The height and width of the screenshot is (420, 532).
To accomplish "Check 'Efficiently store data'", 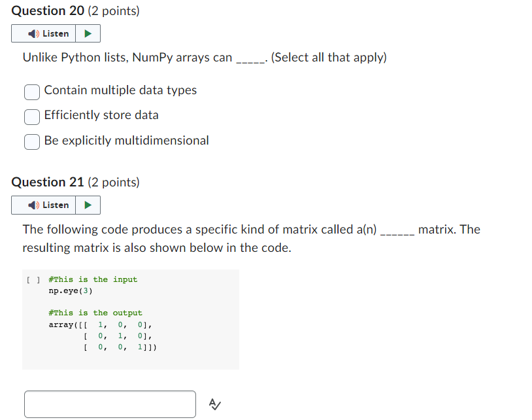I will (x=31, y=116).
